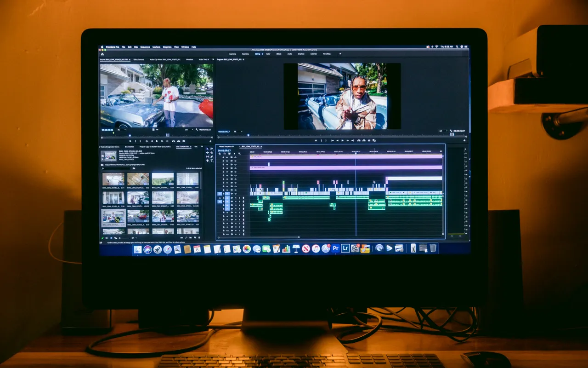Click Export Frame in the Source monitor
This screenshot has width=588, height=368.
184,141
